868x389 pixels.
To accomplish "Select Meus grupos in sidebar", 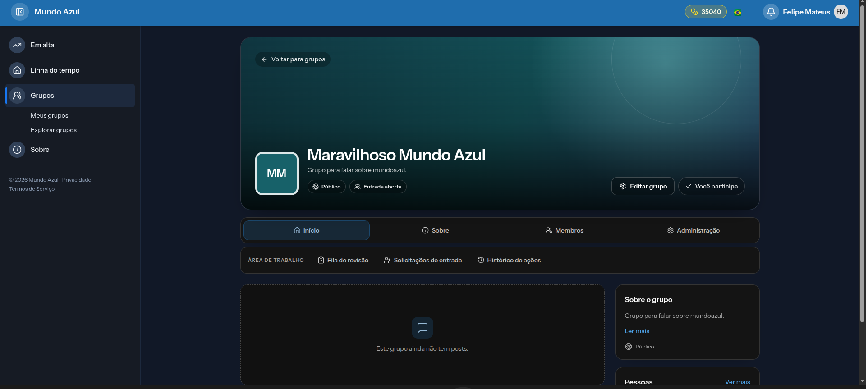I will pyautogui.click(x=50, y=115).
